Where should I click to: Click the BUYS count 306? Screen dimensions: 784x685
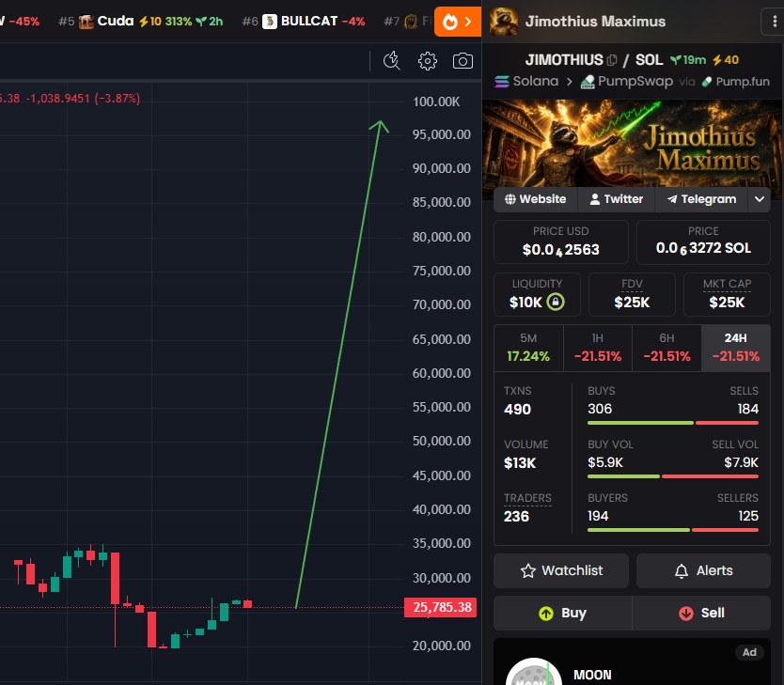point(600,409)
